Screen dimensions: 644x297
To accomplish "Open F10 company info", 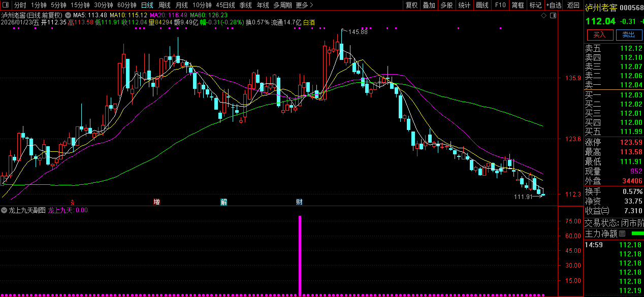I will (x=500, y=5).
